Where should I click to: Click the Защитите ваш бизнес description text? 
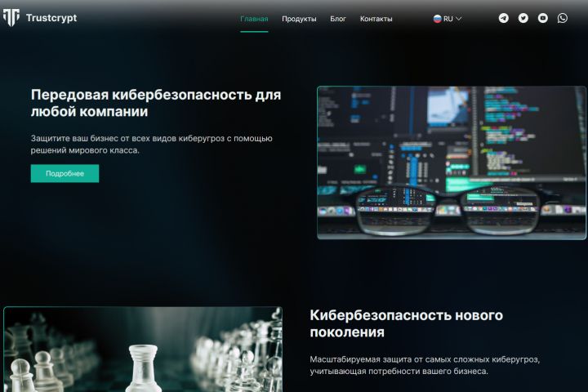pyautogui.click(x=152, y=145)
